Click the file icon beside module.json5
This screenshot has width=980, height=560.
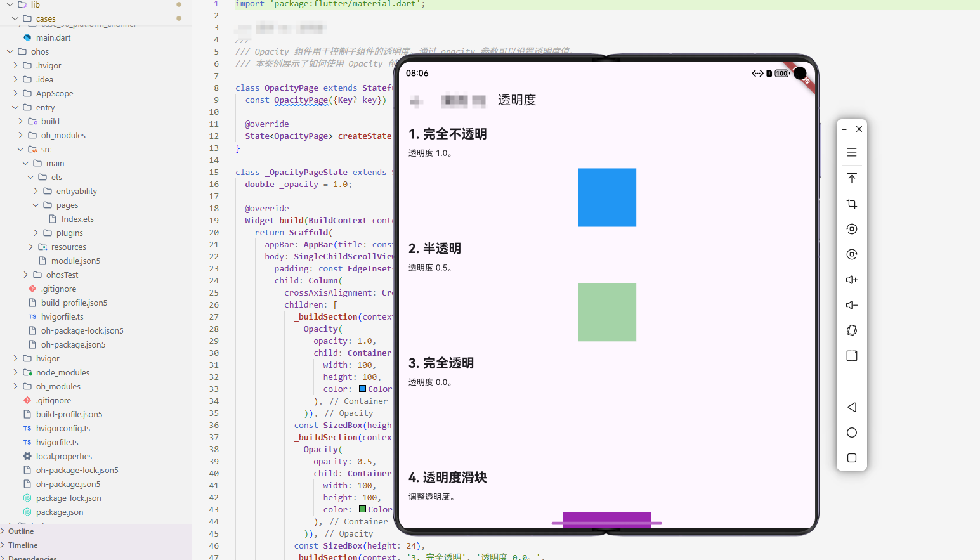point(42,261)
